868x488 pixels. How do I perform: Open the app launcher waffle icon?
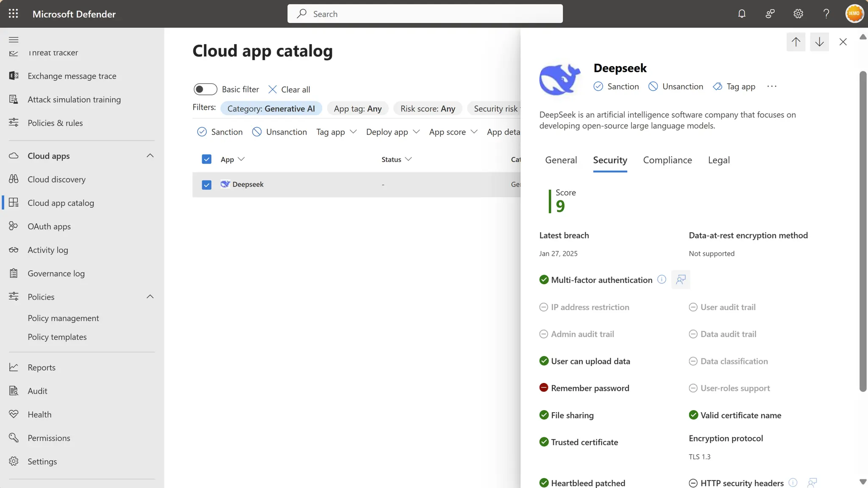[13, 14]
